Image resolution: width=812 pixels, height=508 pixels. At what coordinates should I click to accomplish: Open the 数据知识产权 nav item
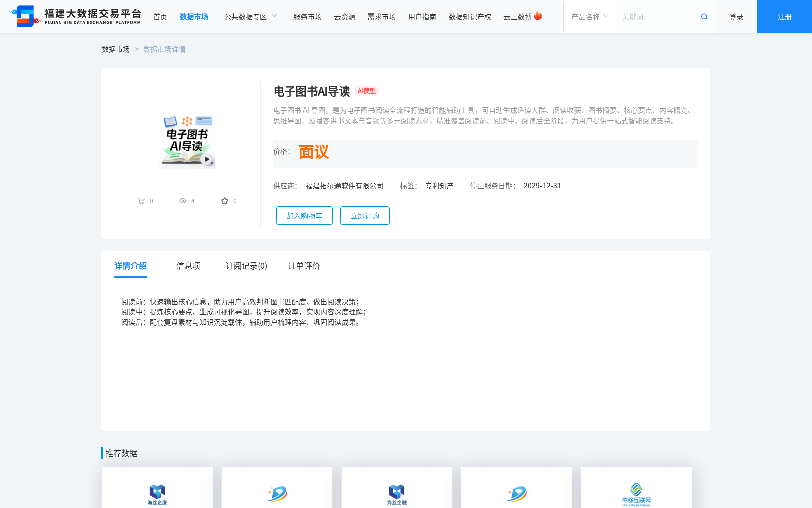470,17
